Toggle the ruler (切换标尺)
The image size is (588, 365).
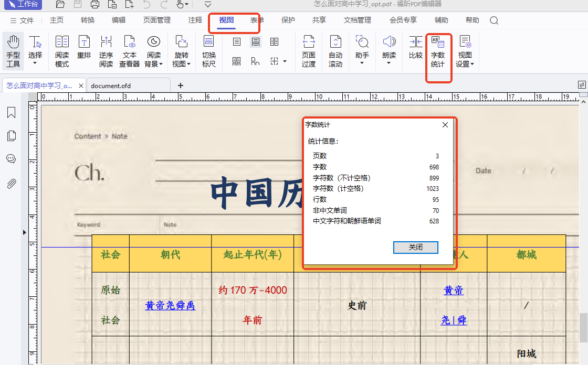(x=208, y=51)
